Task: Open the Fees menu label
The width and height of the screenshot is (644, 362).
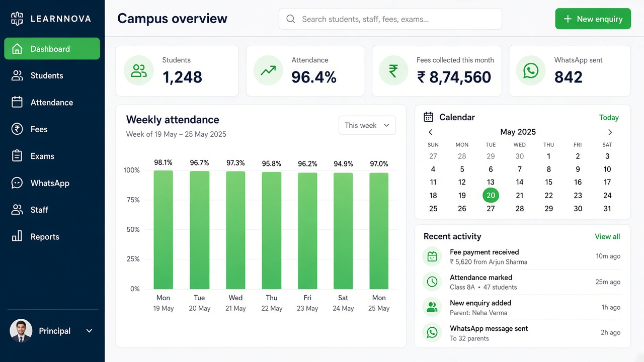Action: click(39, 129)
